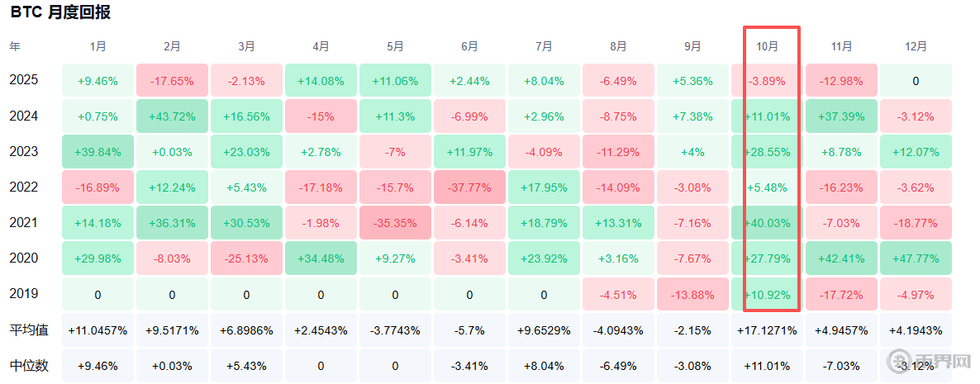Screen dimensions: 980x384
Task: Click the +39.84% cell for January 2023
Action: click(x=98, y=152)
